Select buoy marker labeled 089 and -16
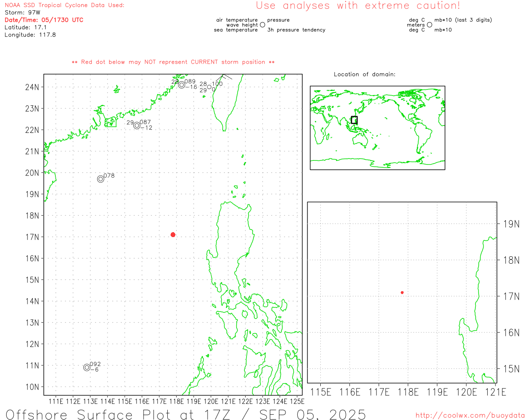 click(182, 85)
